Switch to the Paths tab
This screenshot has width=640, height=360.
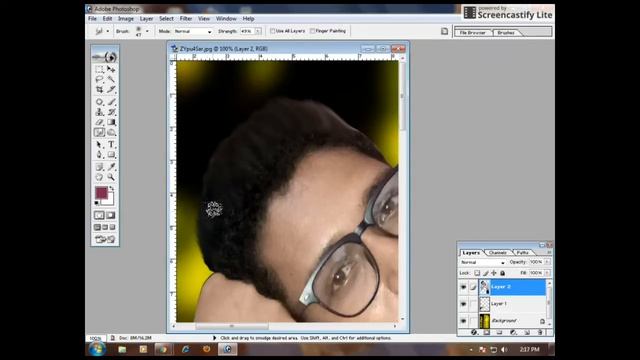tap(522, 253)
